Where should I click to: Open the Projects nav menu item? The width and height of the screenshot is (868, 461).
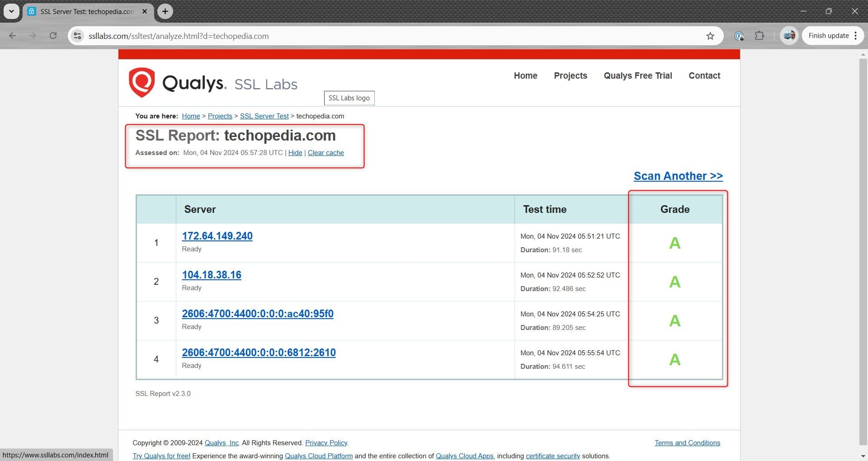571,75
